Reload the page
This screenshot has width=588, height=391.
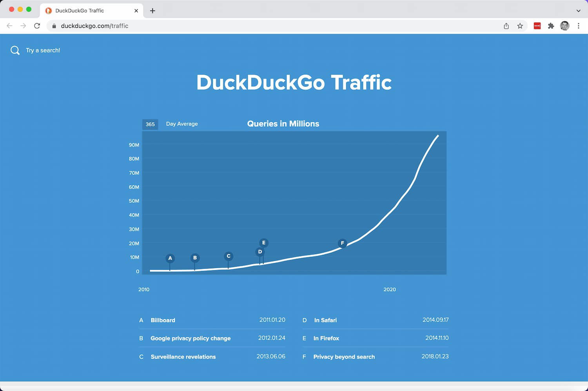37,26
